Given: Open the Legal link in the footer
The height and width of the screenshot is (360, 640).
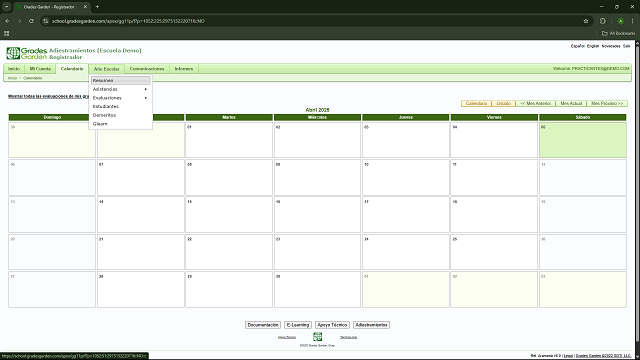Looking at the screenshot, I should point(568,356).
